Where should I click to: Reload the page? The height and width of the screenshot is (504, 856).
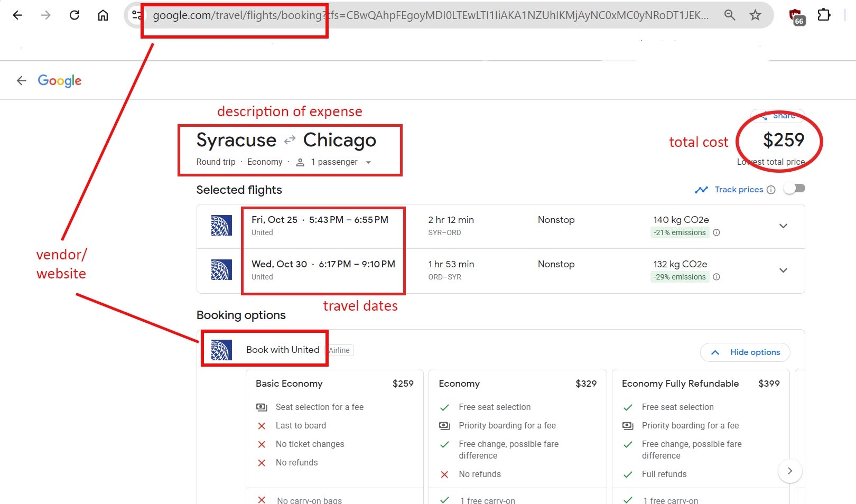(x=75, y=15)
